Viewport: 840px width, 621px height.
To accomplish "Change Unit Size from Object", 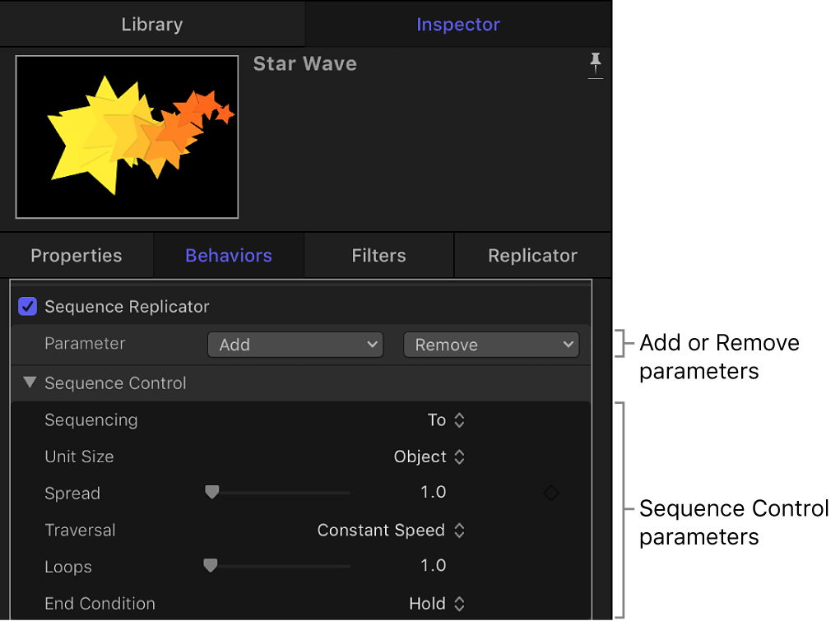I will click(x=429, y=456).
